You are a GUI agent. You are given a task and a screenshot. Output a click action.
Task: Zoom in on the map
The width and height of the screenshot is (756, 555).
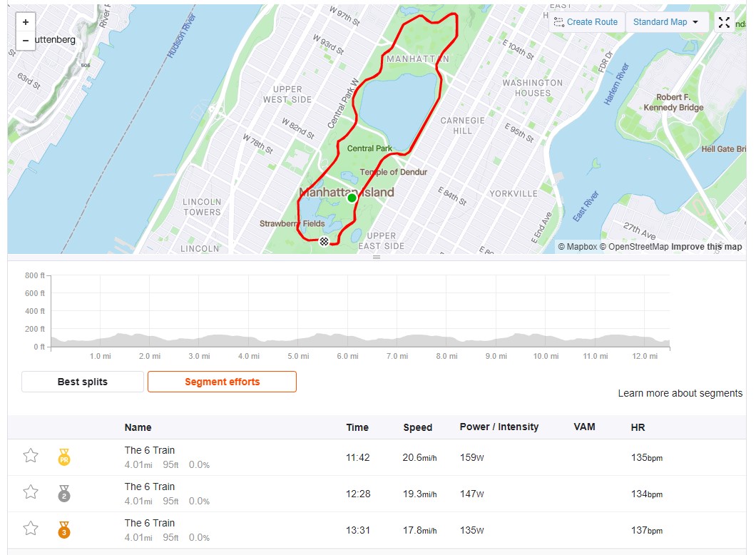point(26,22)
